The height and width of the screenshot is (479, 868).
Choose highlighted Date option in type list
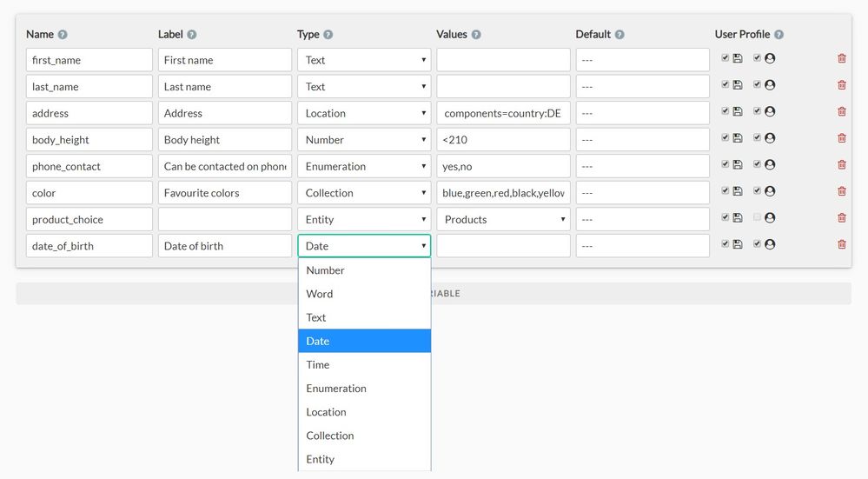pyautogui.click(x=364, y=341)
